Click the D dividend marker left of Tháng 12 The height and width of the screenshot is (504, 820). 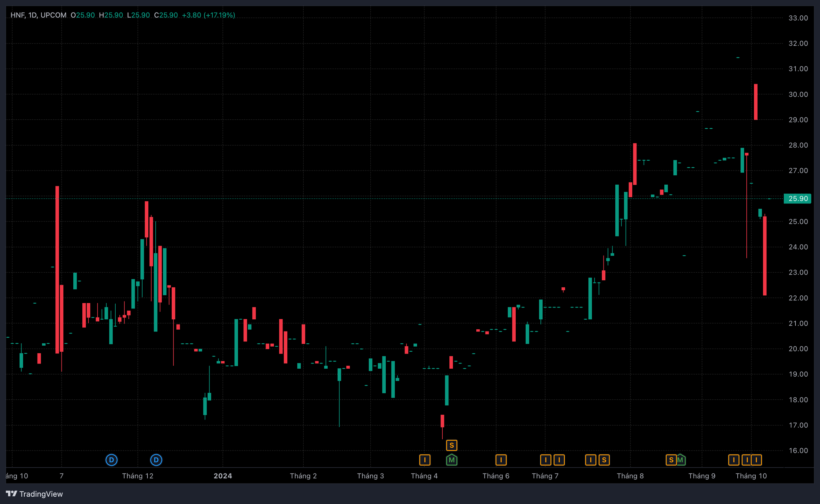(111, 460)
